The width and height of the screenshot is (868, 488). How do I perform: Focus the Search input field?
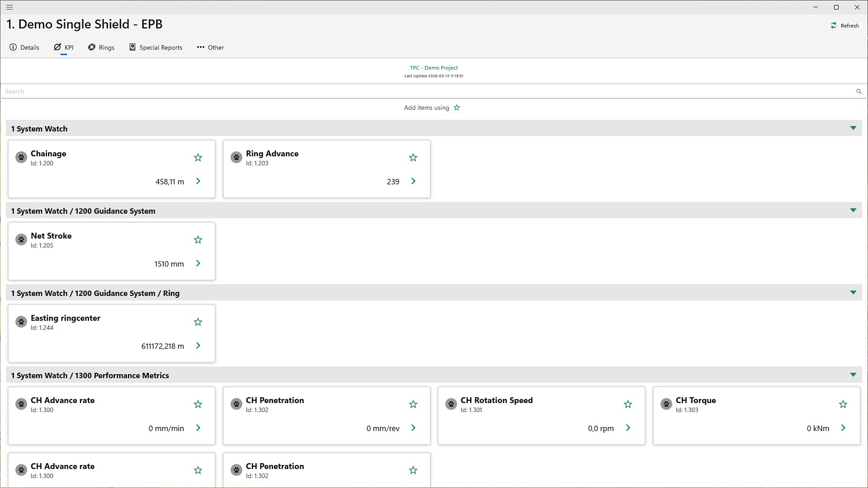pyautogui.click(x=427, y=91)
